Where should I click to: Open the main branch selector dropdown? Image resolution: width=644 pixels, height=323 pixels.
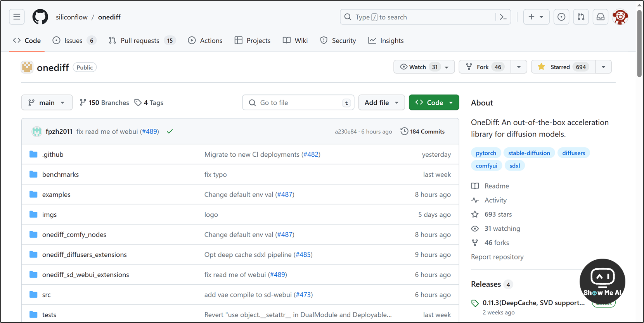[47, 102]
